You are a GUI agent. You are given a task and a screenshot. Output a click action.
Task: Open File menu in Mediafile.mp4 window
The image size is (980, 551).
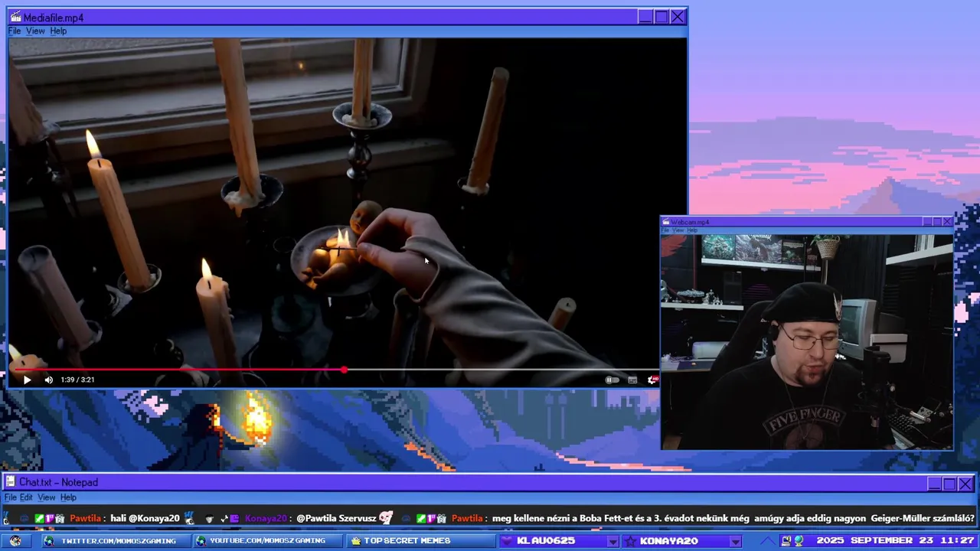(x=15, y=31)
